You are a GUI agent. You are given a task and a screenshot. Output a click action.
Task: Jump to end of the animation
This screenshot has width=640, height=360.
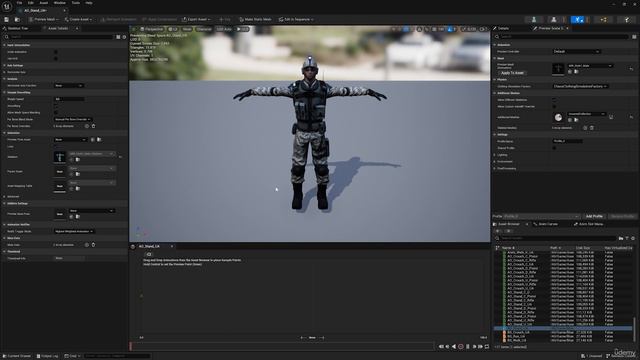pos(480,347)
